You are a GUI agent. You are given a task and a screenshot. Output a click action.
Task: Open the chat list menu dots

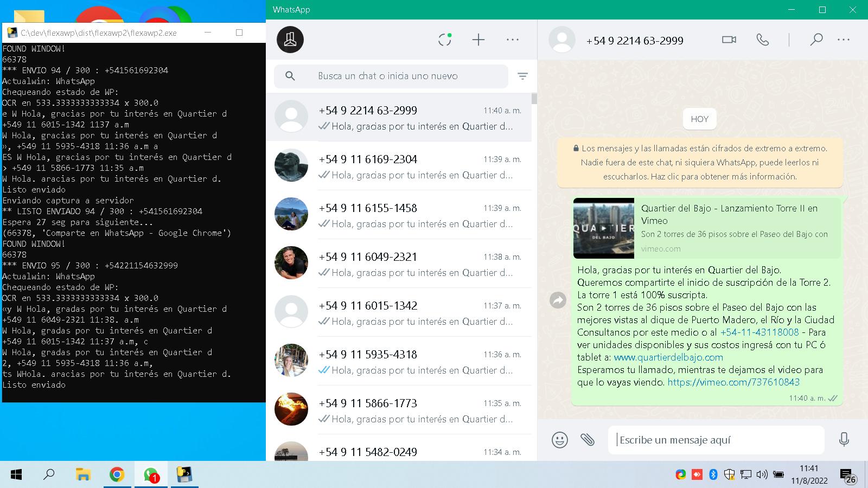tap(513, 40)
